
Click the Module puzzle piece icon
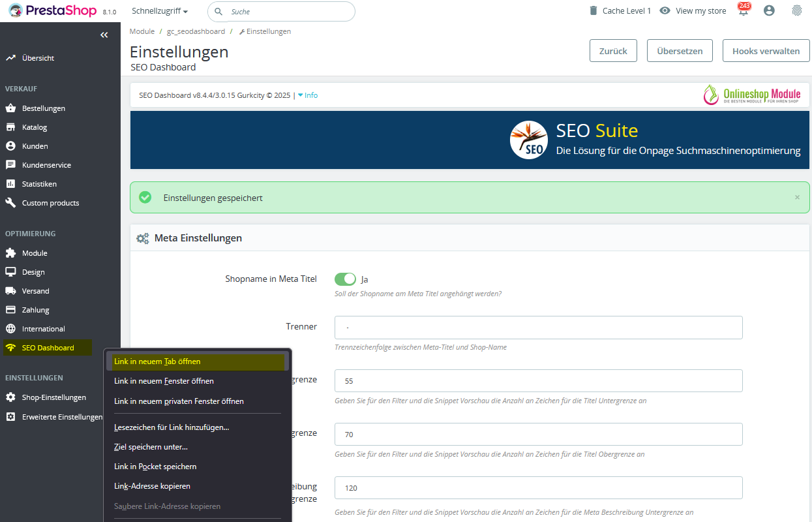(x=10, y=253)
